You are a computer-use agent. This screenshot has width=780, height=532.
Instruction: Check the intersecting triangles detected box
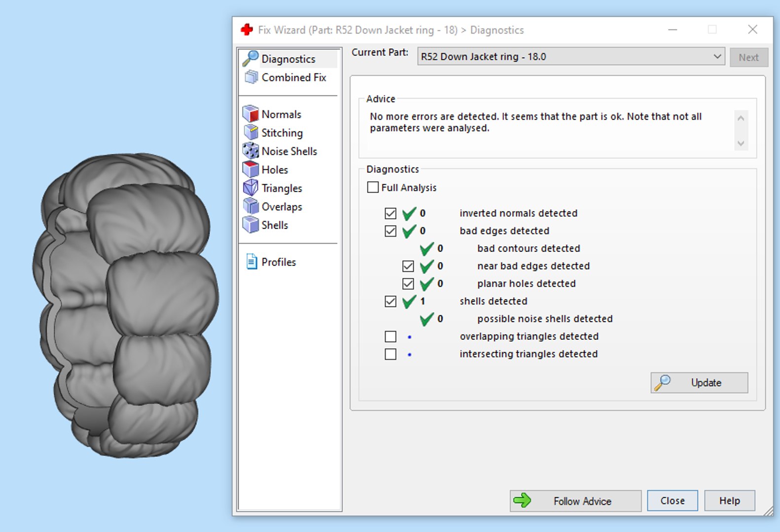(x=390, y=354)
